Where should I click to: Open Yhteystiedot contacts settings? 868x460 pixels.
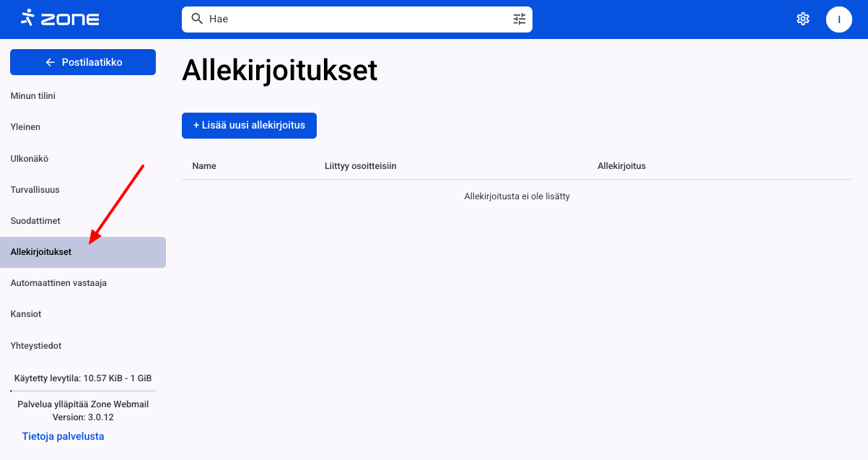pos(36,346)
